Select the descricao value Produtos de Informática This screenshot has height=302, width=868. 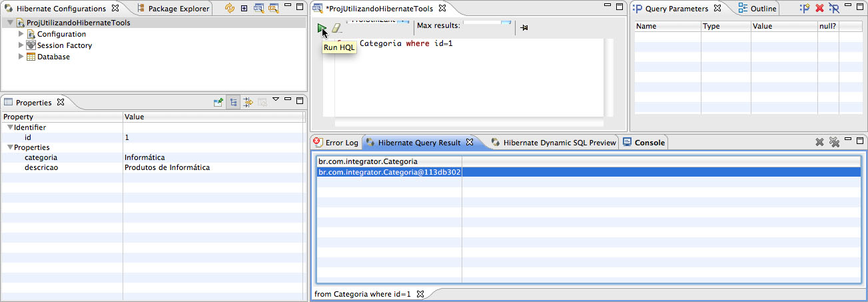(167, 167)
